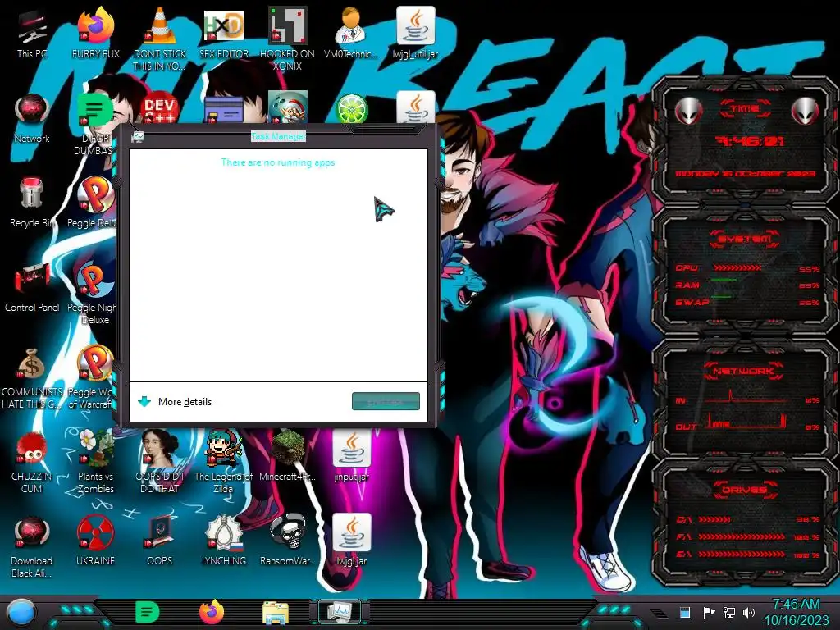Open the green chat app on taskbar
This screenshot has width=840, height=630.
tap(148, 612)
